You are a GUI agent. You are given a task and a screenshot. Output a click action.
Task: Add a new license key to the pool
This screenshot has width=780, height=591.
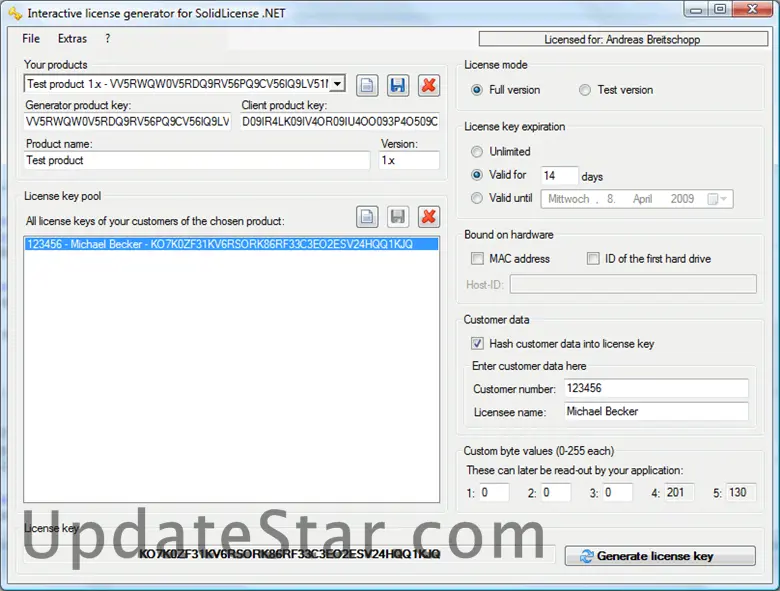[367, 217]
